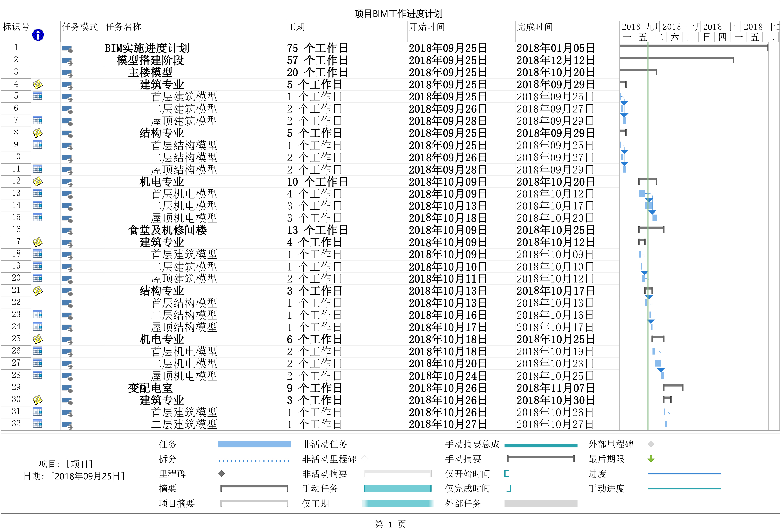Click the note icon in row 30

38,400
